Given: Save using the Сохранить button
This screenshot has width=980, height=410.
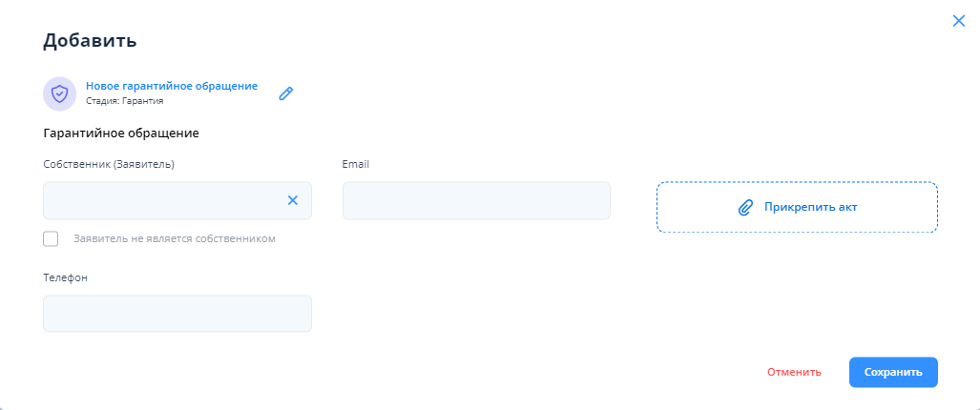Looking at the screenshot, I should coord(893,372).
